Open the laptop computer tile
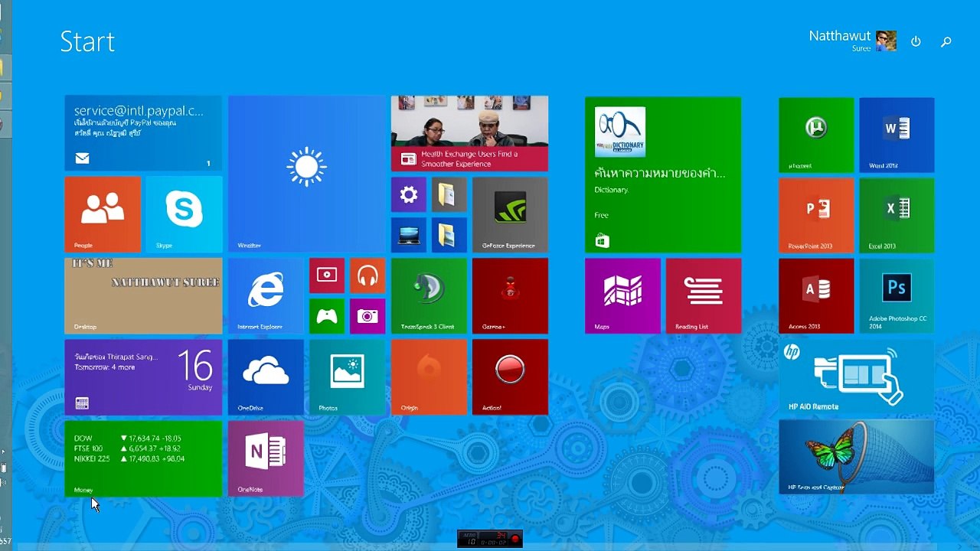 (409, 235)
